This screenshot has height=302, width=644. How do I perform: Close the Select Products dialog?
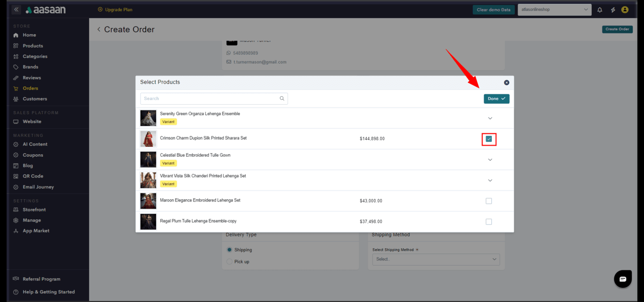[x=506, y=83]
